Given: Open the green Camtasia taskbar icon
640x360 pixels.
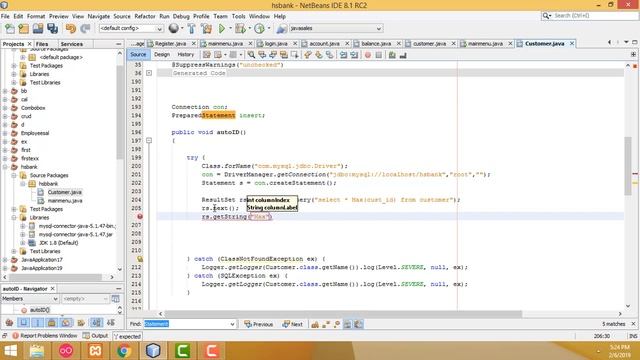Looking at the screenshot, I should [182, 351].
